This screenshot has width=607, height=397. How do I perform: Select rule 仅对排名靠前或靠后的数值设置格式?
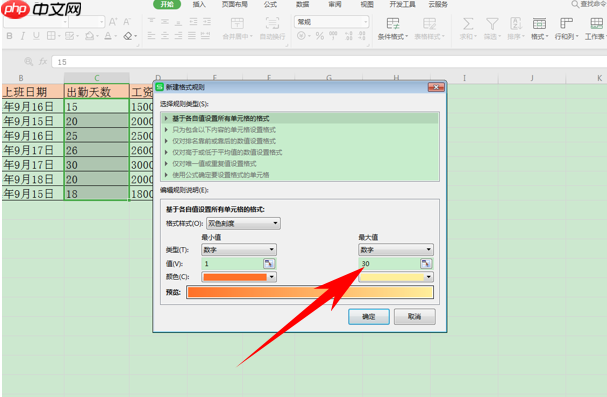pos(300,141)
